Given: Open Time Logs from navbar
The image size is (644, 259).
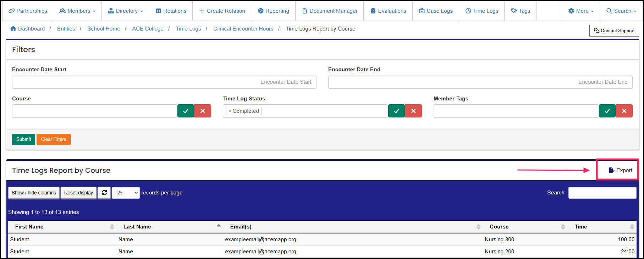Looking at the screenshot, I should [x=482, y=11].
